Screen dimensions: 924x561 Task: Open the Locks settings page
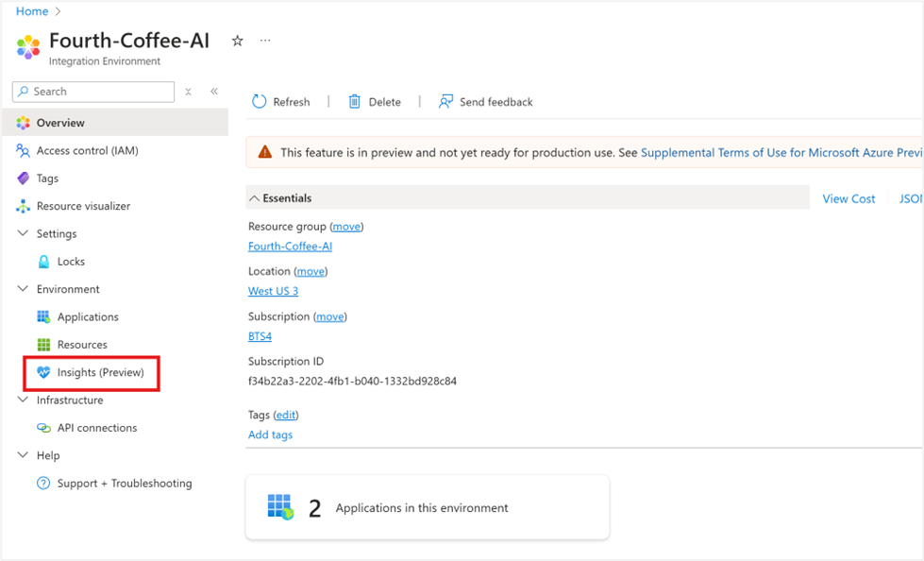point(71,262)
